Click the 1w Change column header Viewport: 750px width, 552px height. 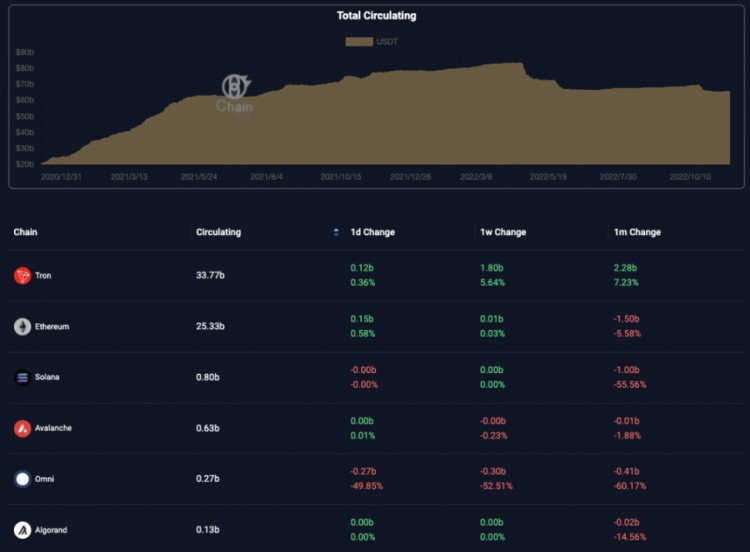pyautogui.click(x=503, y=232)
